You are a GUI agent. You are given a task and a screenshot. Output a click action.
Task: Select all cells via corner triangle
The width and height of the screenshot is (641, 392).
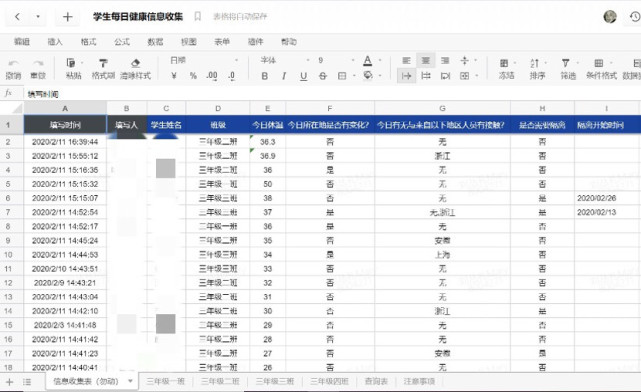17,109
